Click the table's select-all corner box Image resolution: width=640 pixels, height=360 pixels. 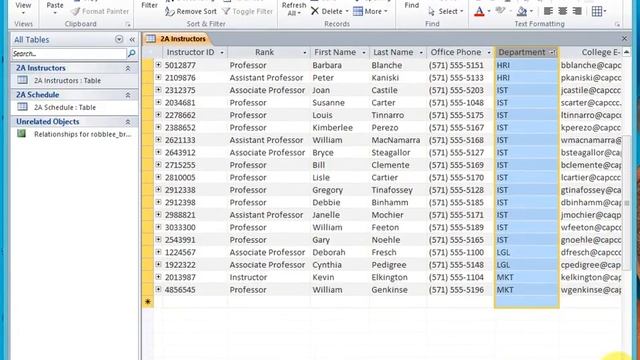tap(148, 52)
